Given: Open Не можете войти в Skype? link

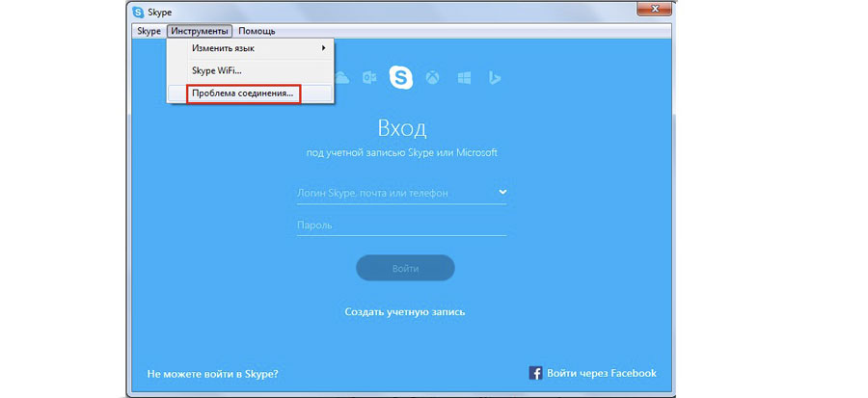Looking at the screenshot, I should pyautogui.click(x=212, y=374).
